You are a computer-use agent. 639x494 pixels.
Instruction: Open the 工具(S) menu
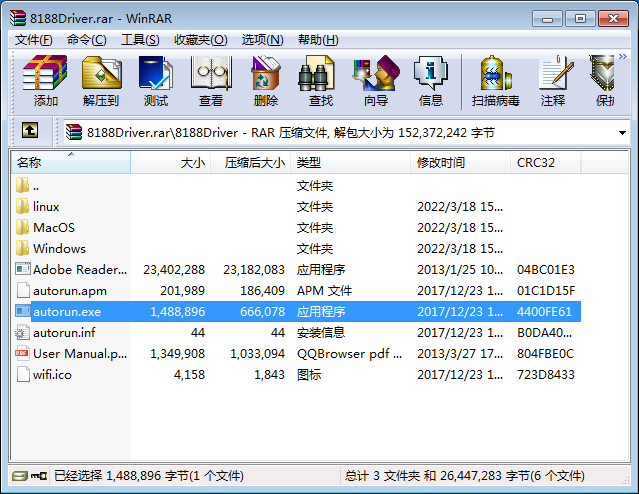click(x=140, y=40)
